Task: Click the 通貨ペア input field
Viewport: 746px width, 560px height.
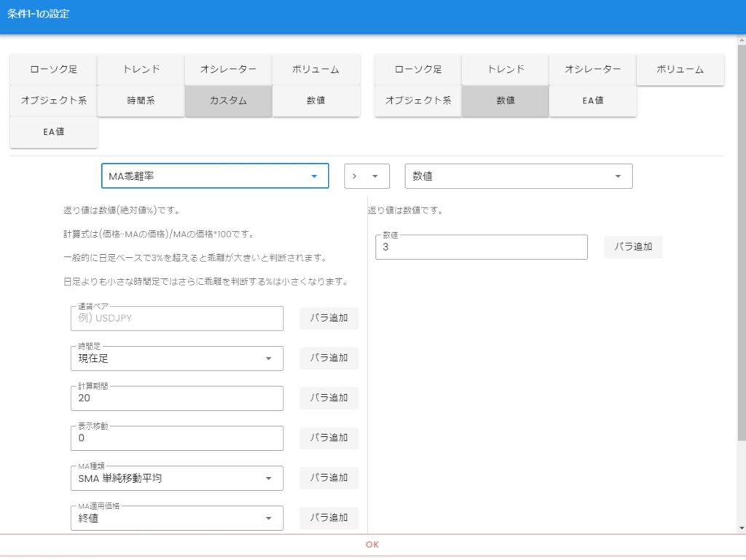Action: (177, 318)
